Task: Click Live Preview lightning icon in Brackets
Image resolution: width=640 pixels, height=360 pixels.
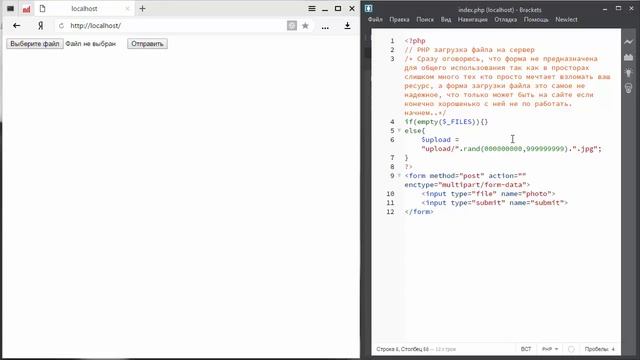Action: tap(629, 42)
